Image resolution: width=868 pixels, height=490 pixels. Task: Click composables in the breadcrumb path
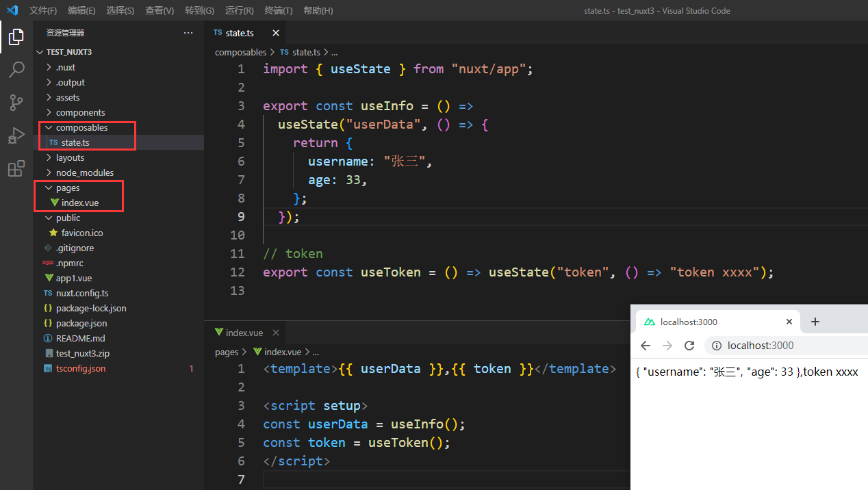[x=240, y=52]
